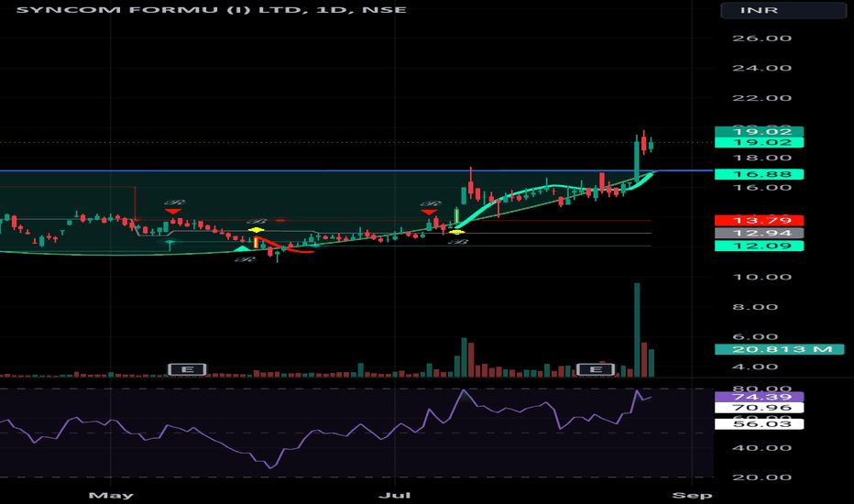
Task: Click the 70.96 RSI level label
Action: pyautogui.click(x=760, y=408)
